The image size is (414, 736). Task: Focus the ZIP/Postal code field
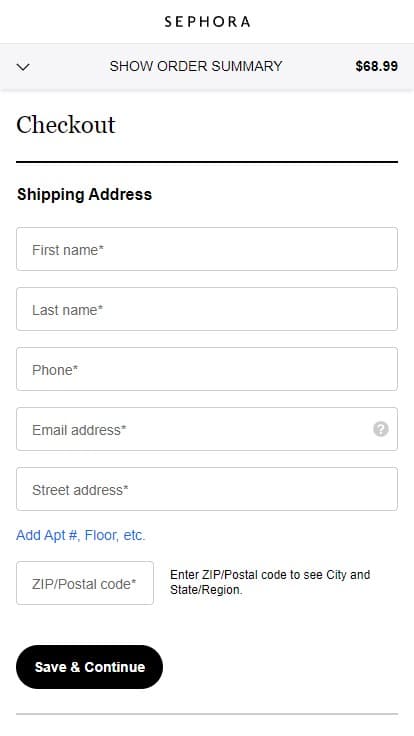(x=85, y=583)
